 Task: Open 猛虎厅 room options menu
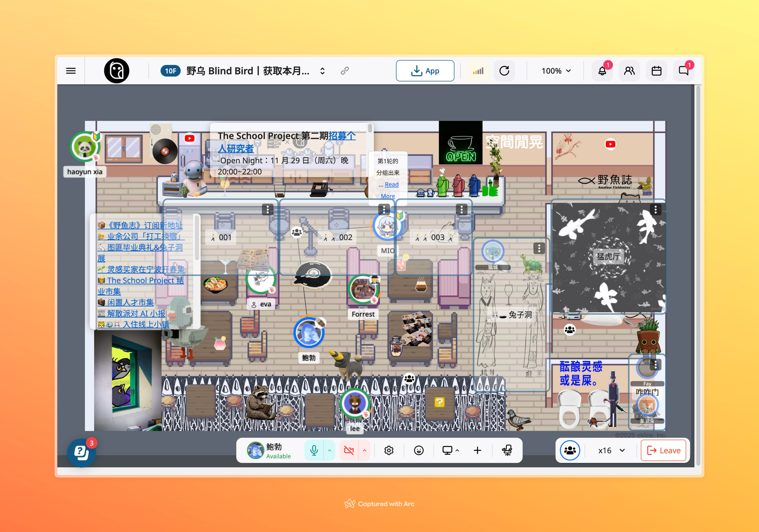(655, 210)
